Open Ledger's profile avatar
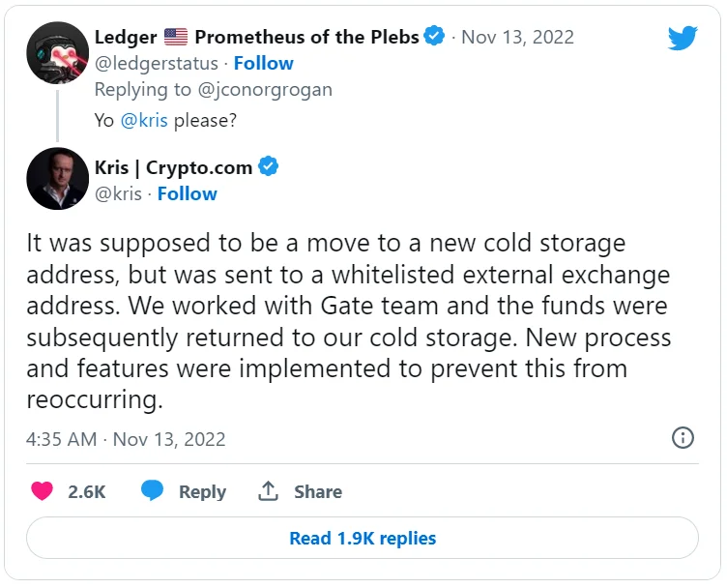 58,52
